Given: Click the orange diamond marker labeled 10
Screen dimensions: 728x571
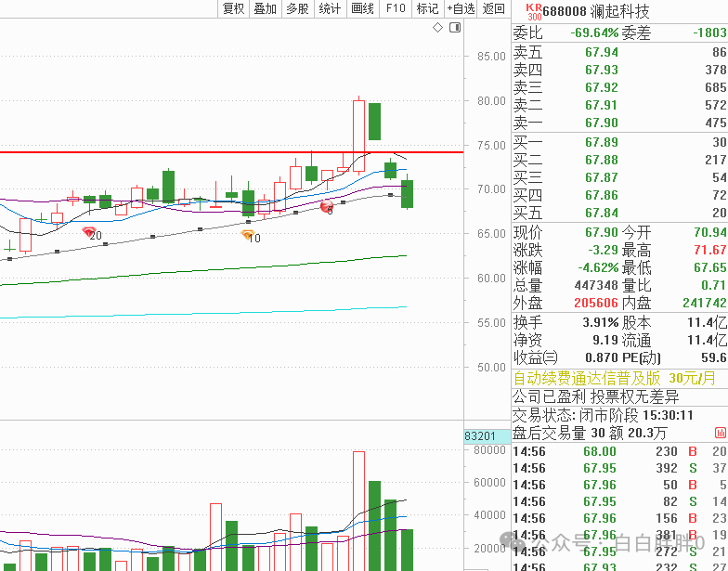Looking at the screenshot, I should click(x=248, y=234).
